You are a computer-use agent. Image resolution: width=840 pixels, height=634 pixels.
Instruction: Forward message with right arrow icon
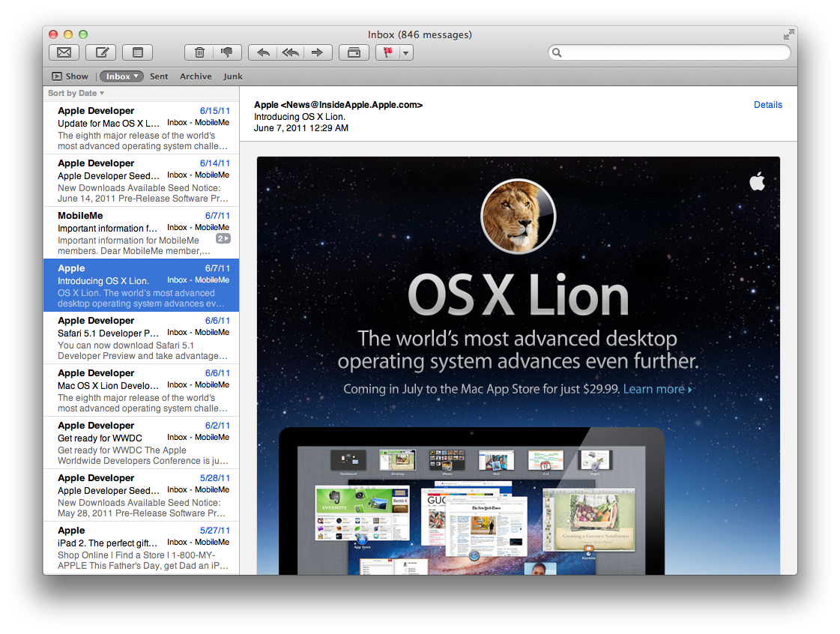click(x=318, y=52)
